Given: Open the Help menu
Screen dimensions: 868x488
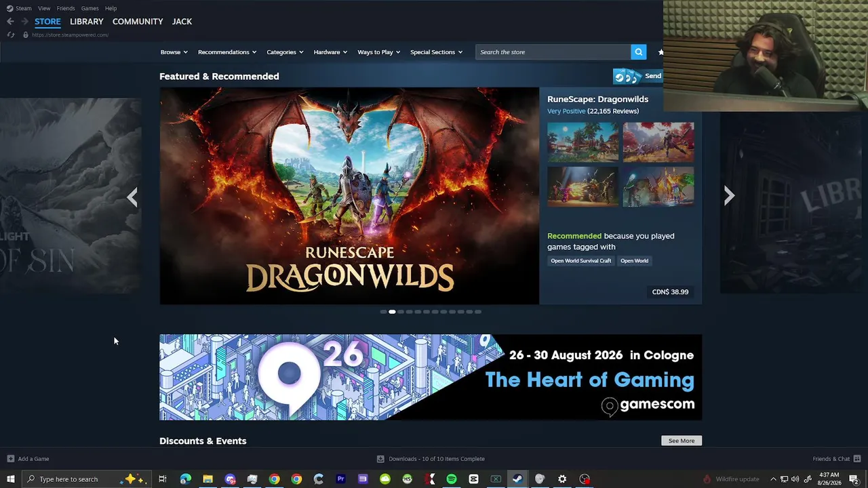Looking at the screenshot, I should (x=111, y=8).
